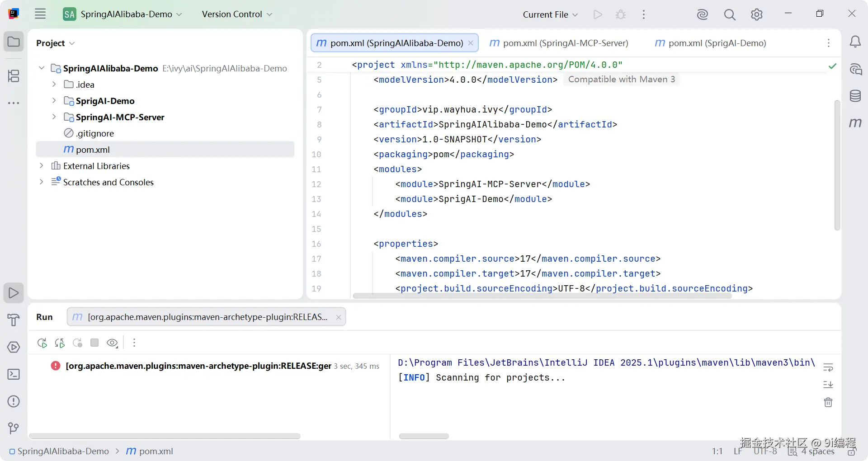This screenshot has width=868, height=461.
Task: Open the Build hammer tool window
Action: point(14,320)
